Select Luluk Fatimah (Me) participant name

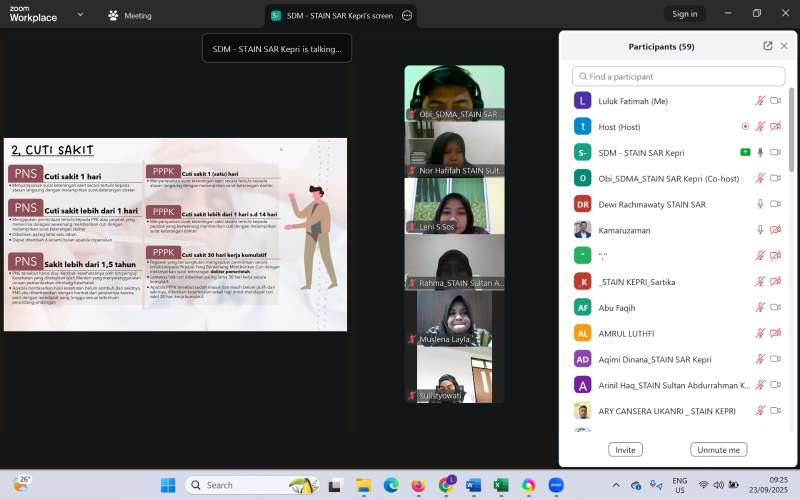(x=633, y=101)
